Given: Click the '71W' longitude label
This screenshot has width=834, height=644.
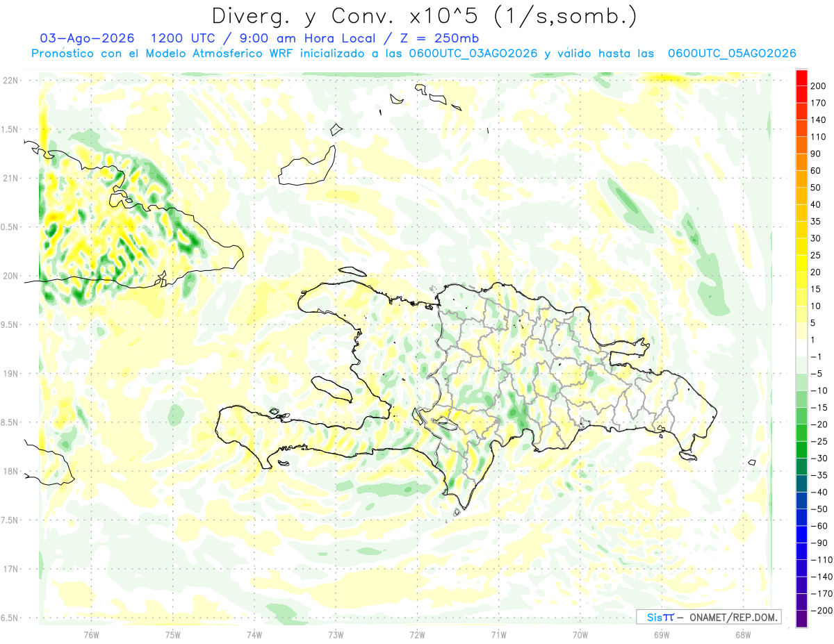Looking at the screenshot, I should pyautogui.click(x=498, y=635).
